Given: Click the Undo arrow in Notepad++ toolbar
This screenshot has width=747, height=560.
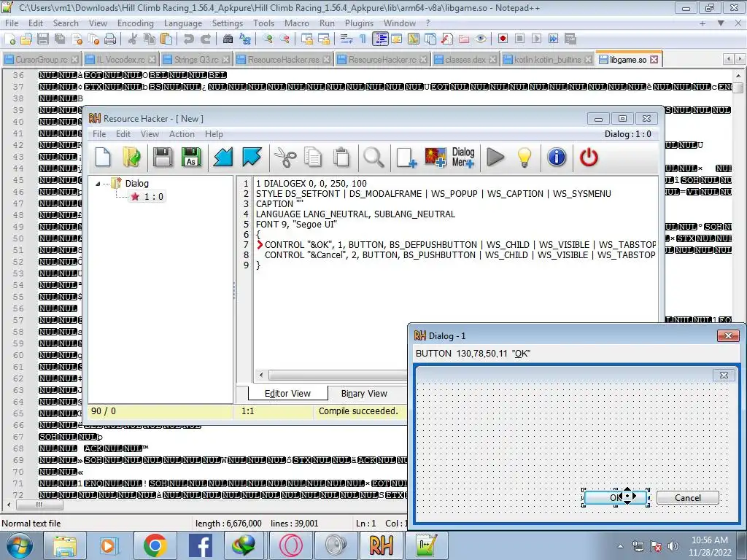Looking at the screenshot, I should (189, 39).
